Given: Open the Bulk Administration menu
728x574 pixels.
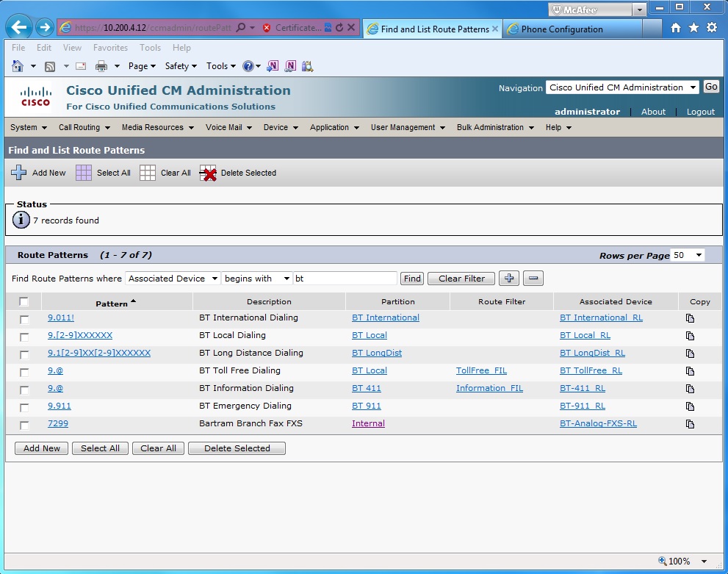Looking at the screenshot, I should coord(495,127).
